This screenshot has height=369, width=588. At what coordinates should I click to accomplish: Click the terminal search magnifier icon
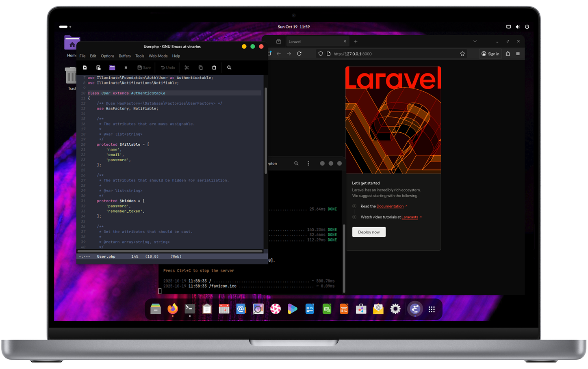[x=296, y=163]
